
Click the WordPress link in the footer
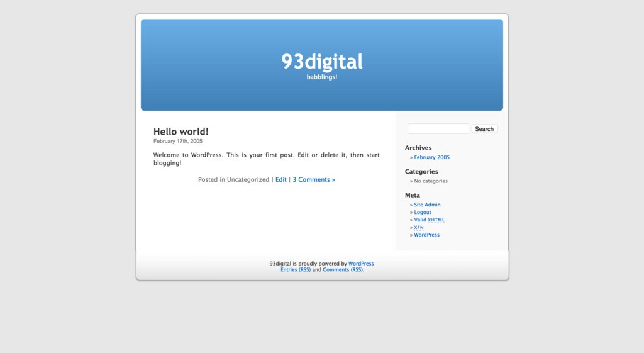coord(361,264)
